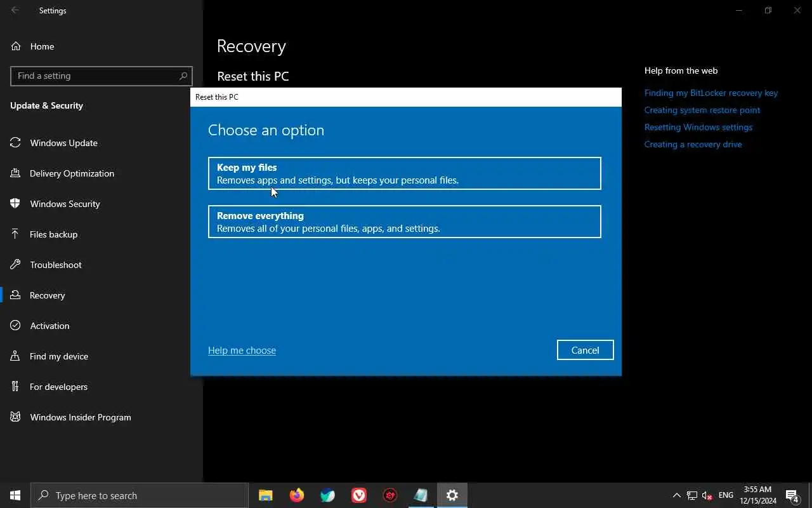Image resolution: width=812 pixels, height=508 pixels.
Task: Click the Windows Security shield icon
Action: pos(15,204)
